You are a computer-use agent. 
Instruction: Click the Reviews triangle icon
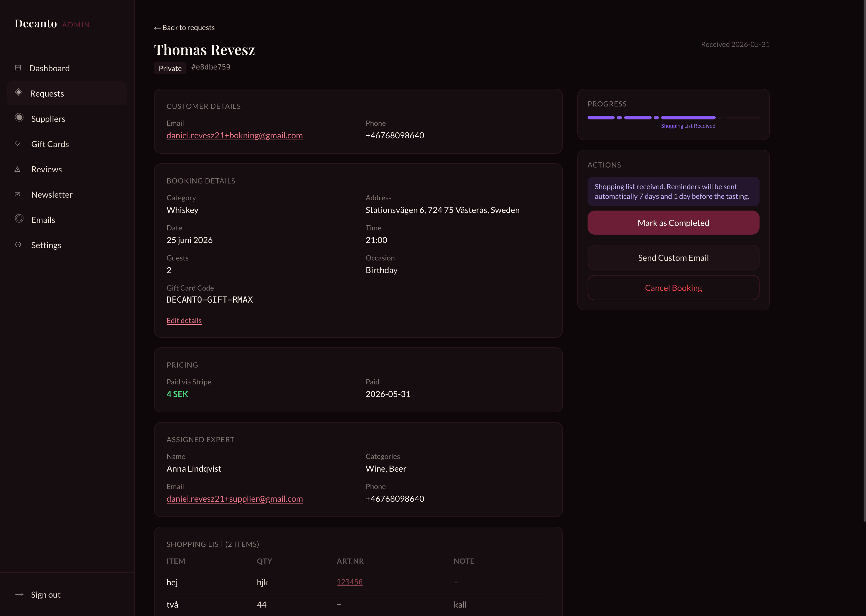click(x=17, y=169)
